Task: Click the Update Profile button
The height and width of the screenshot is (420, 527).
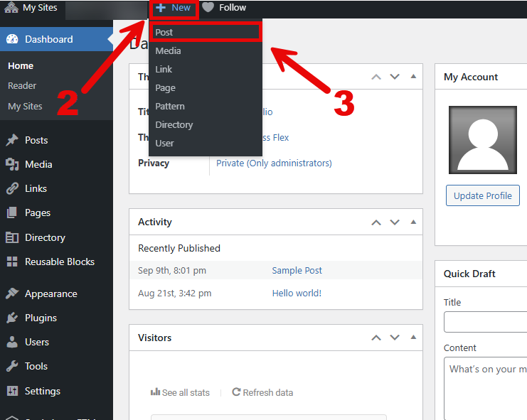Action: coord(483,195)
